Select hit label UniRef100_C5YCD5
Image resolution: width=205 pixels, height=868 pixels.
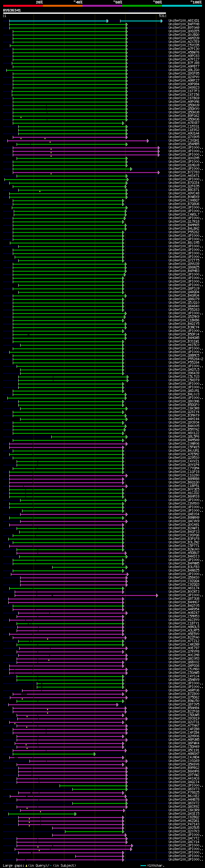pos(184,45)
